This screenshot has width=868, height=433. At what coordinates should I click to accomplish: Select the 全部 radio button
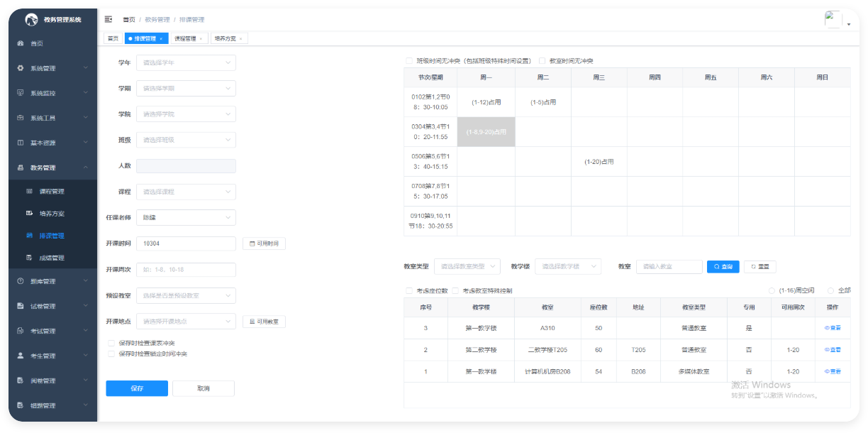tap(831, 290)
